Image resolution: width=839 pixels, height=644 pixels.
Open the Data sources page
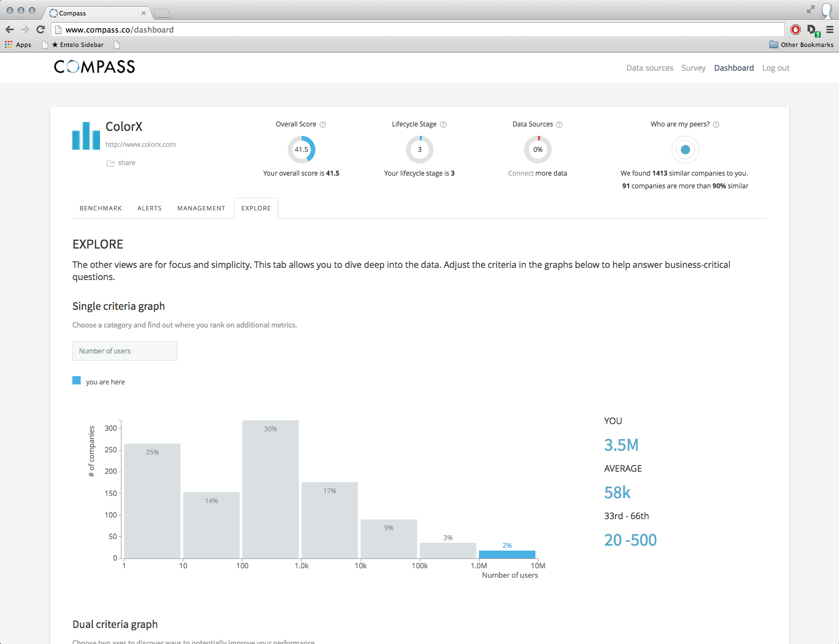650,68
